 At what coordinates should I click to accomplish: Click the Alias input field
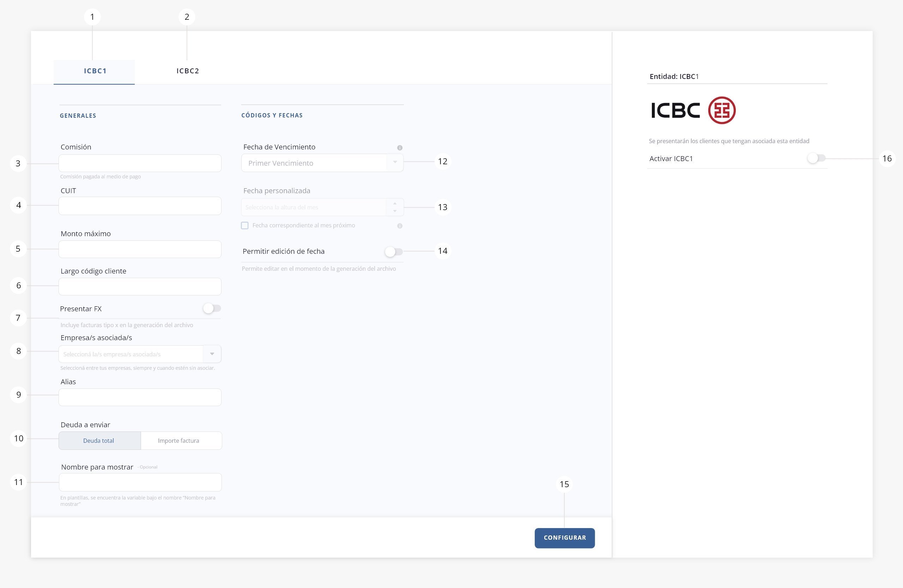point(140,397)
